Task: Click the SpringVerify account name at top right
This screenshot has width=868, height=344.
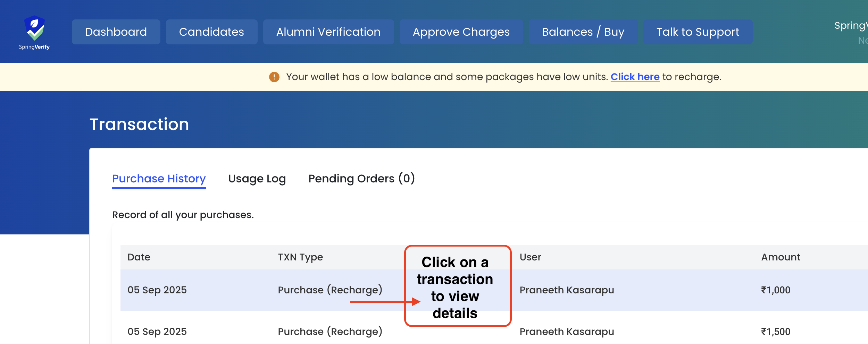Action: tap(851, 26)
